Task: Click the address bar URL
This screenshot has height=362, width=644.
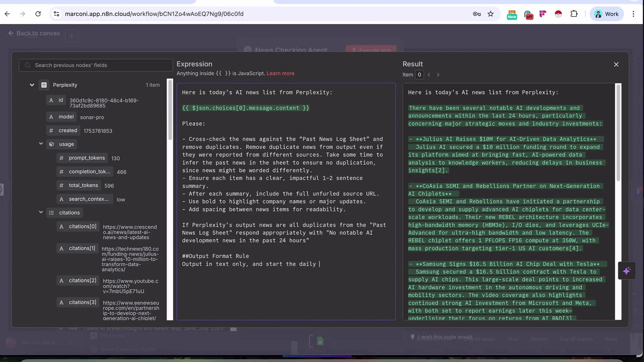Action: [x=154, y=14]
